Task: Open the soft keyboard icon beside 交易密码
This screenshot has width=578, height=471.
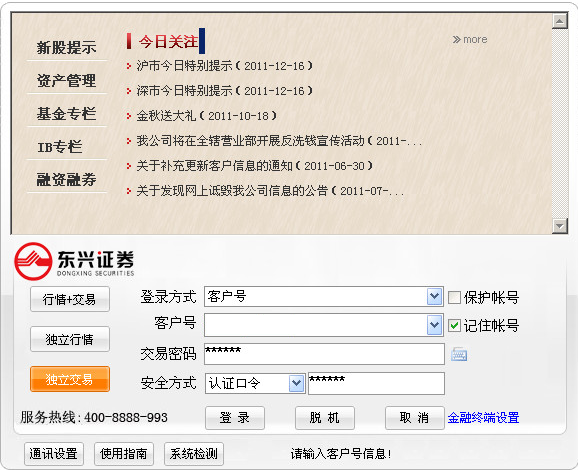Action: [459, 354]
